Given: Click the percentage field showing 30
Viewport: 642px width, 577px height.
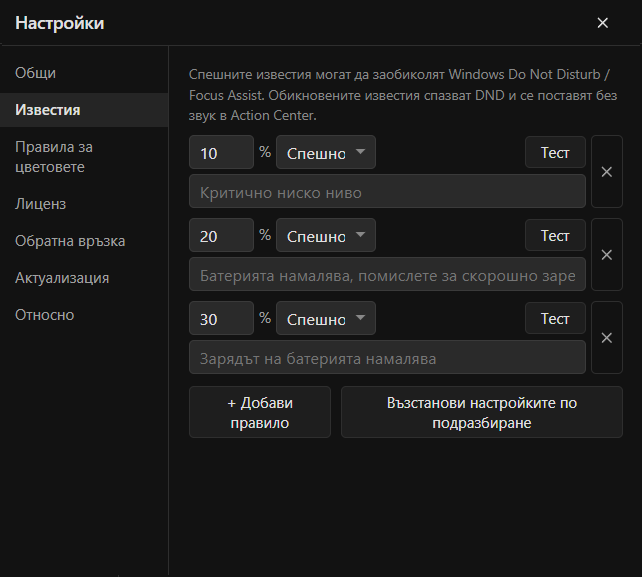Looking at the screenshot, I should pos(222,318).
